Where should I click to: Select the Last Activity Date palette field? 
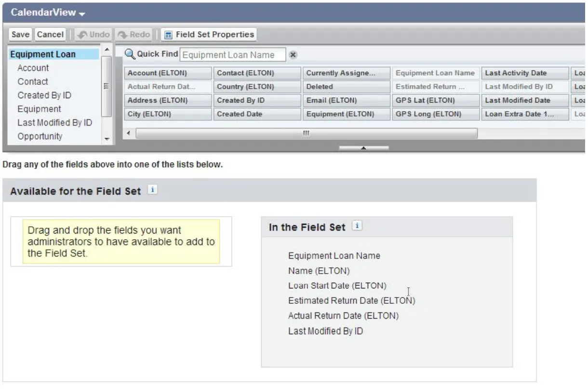tap(525, 73)
